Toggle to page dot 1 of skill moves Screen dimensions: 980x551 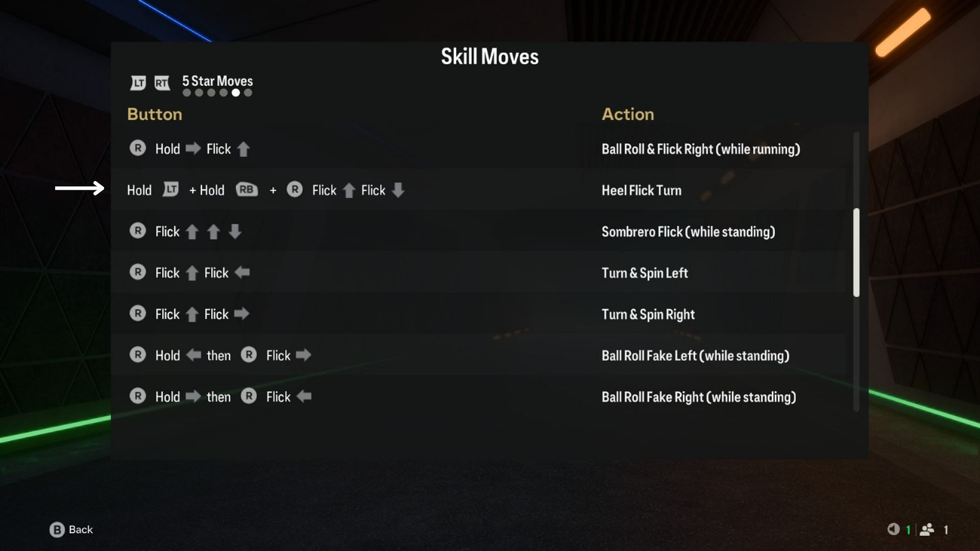click(187, 93)
